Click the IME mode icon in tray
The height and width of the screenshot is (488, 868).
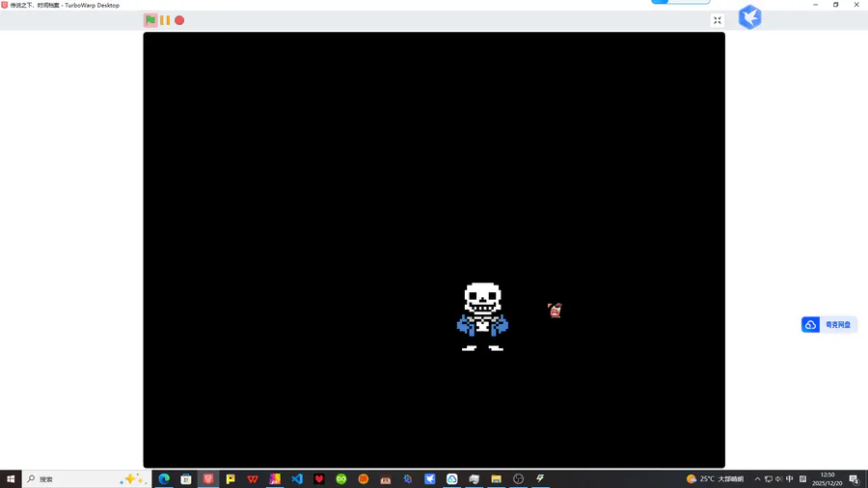[x=802, y=479]
